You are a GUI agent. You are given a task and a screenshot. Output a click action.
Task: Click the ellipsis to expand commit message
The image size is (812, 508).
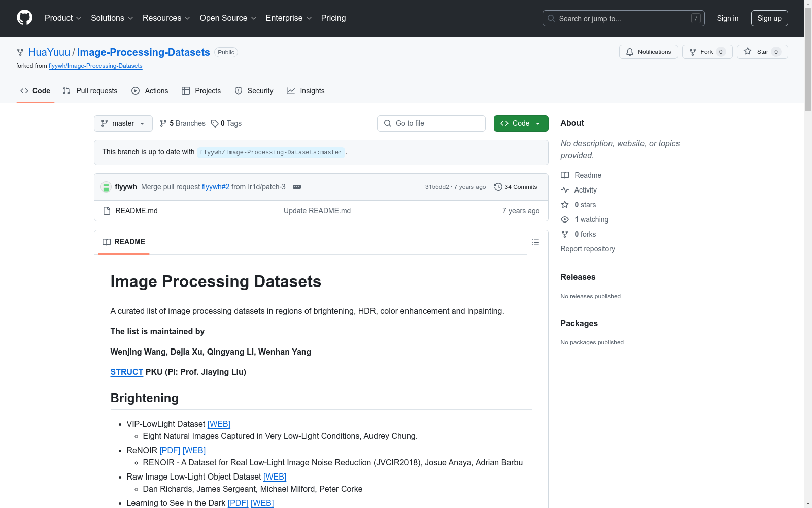[297, 187]
